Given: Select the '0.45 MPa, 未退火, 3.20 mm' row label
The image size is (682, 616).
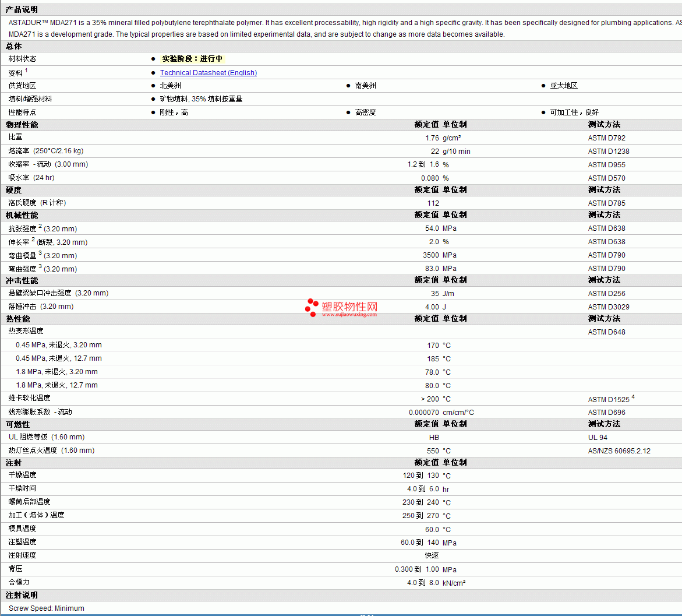Looking at the screenshot, I should 59,345.
